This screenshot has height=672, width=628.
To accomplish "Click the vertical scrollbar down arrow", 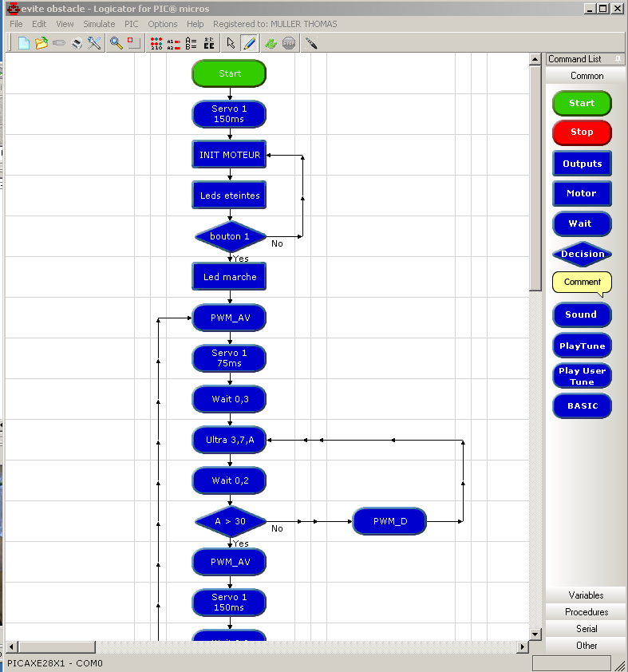I will point(535,634).
